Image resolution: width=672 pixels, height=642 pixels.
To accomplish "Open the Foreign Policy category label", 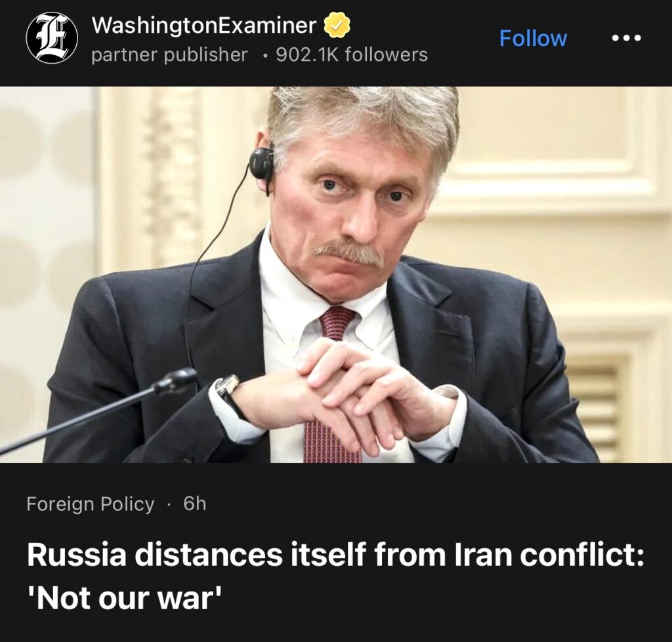I will click(x=91, y=504).
